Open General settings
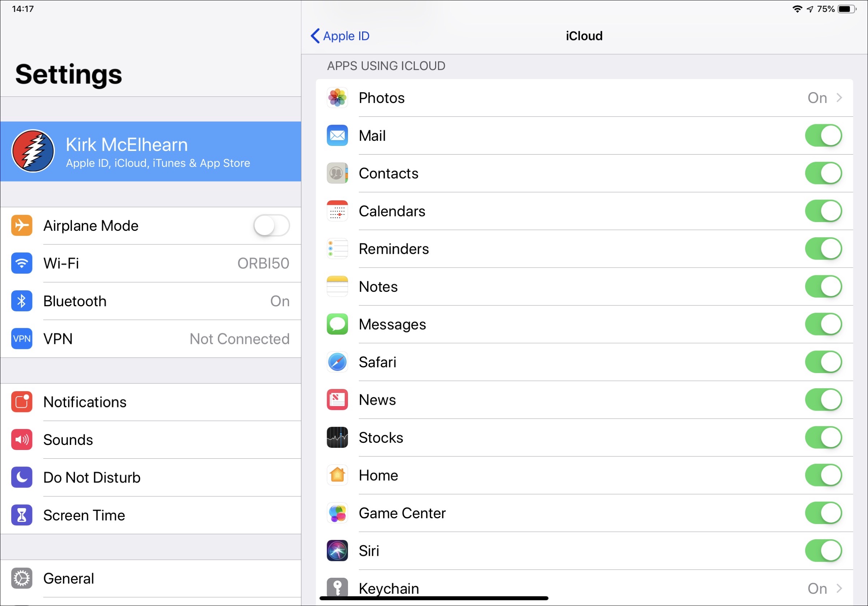This screenshot has height=606, width=868. pos(150,579)
